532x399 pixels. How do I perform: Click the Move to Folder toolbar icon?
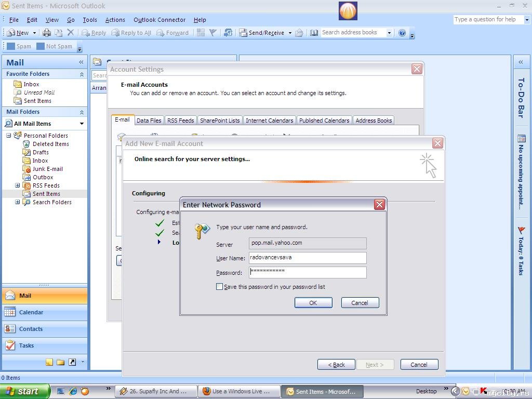pyautogui.click(x=58, y=33)
